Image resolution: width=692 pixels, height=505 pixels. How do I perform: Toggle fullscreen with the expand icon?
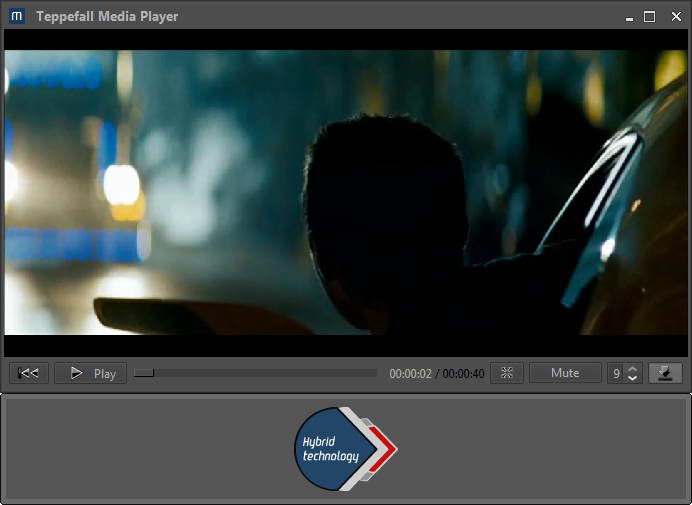507,373
